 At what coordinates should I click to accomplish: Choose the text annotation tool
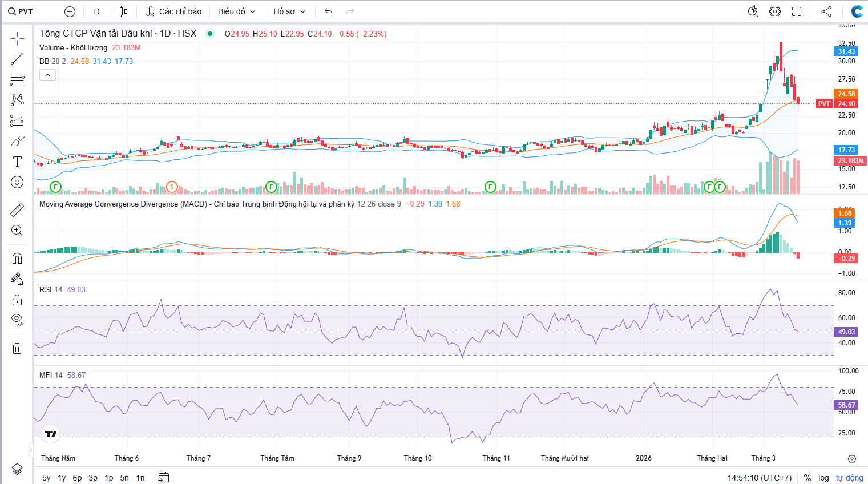pos(17,162)
